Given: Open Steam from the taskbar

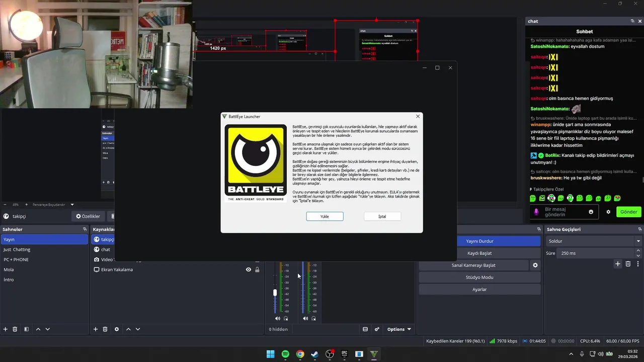Looking at the screenshot, I should tap(315, 354).
